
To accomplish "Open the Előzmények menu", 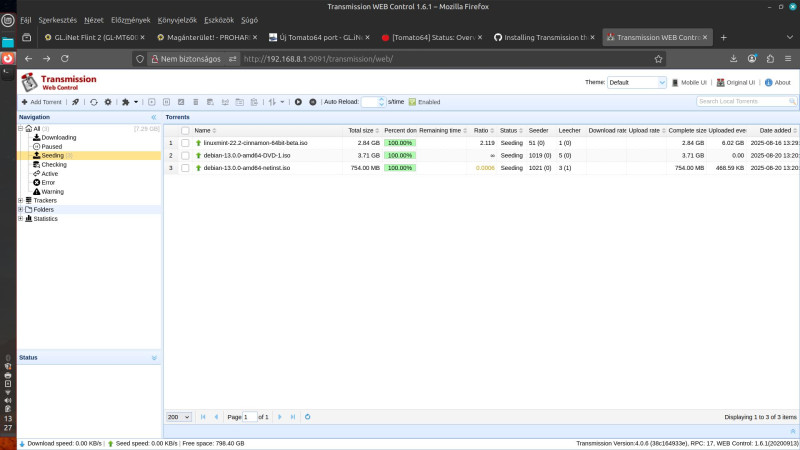I will tap(131, 20).
